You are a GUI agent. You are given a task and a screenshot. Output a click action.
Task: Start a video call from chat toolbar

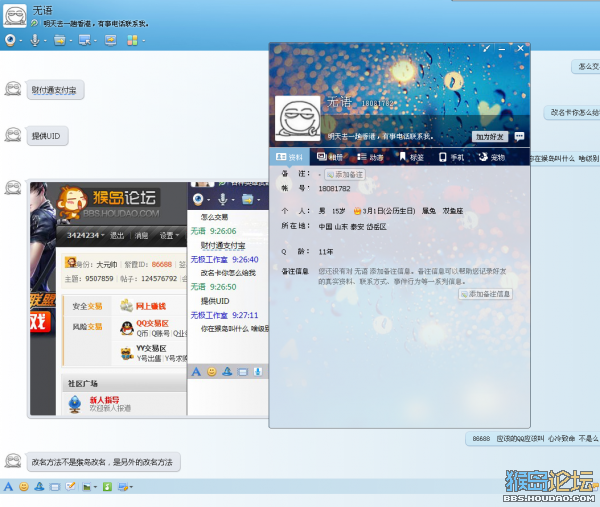(x=10, y=40)
